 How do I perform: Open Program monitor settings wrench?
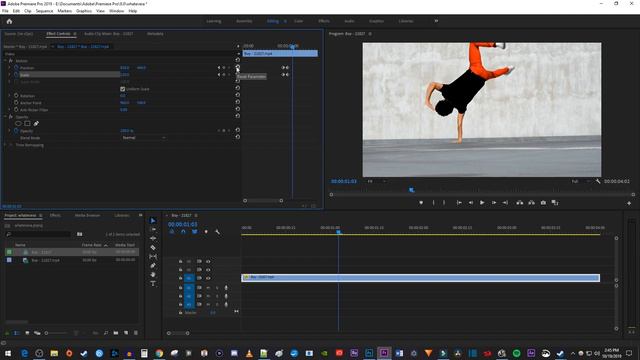point(598,181)
